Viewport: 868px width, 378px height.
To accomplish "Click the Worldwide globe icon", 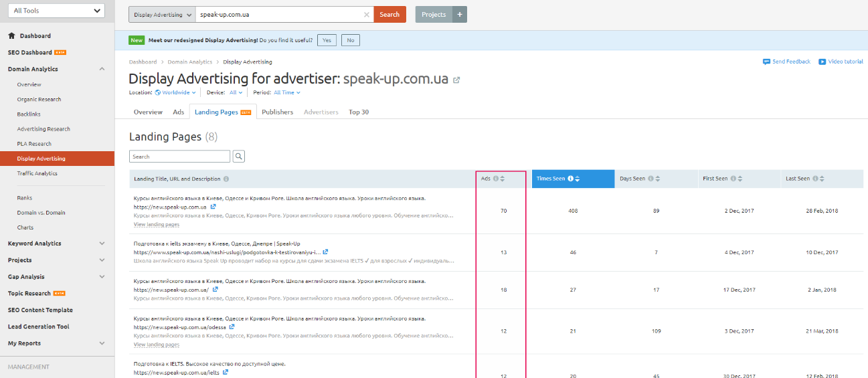I will (x=158, y=92).
